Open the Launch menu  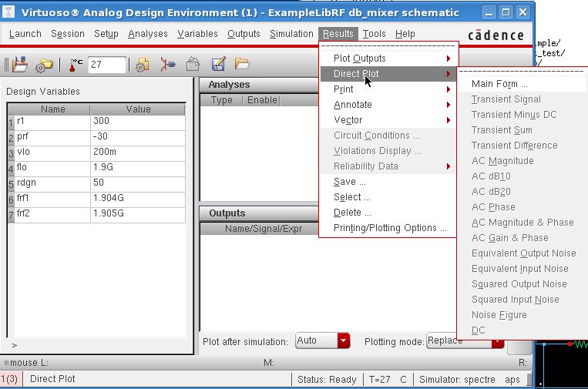pyautogui.click(x=25, y=34)
